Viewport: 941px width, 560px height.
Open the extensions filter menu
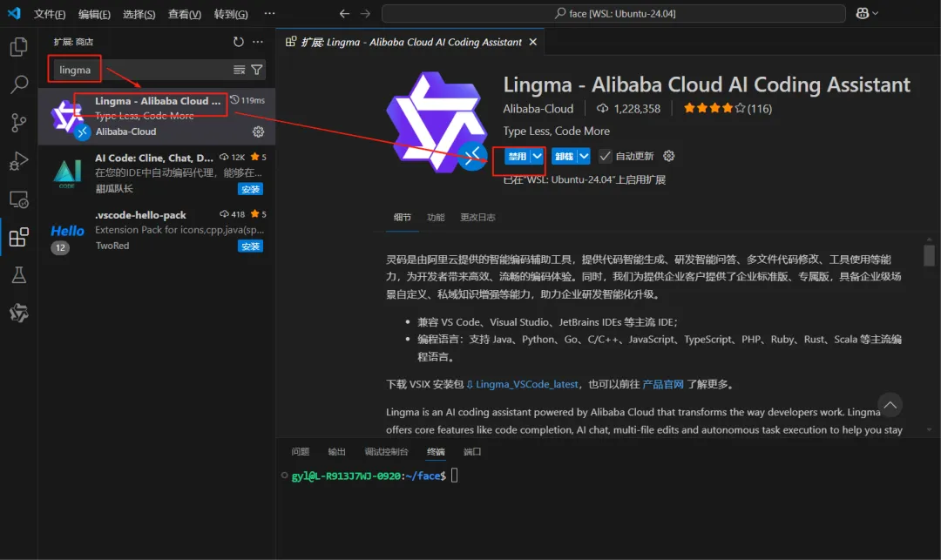(257, 70)
